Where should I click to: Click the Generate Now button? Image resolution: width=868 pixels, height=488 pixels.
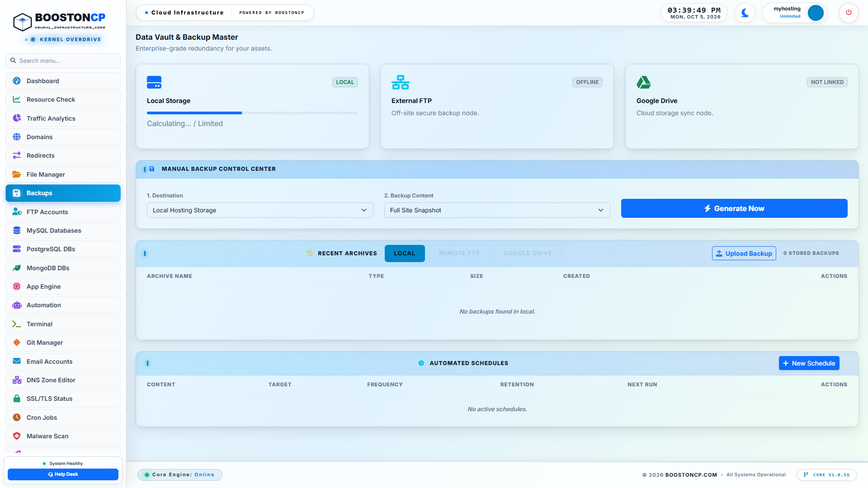click(734, 208)
